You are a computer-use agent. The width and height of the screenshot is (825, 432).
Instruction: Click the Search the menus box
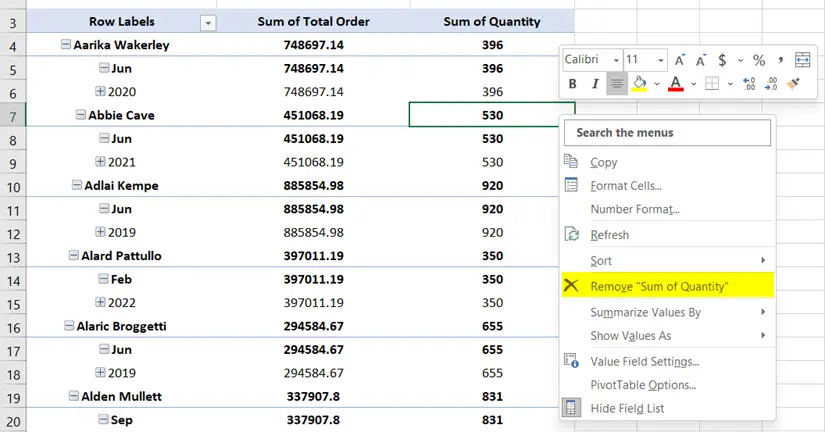click(x=667, y=133)
